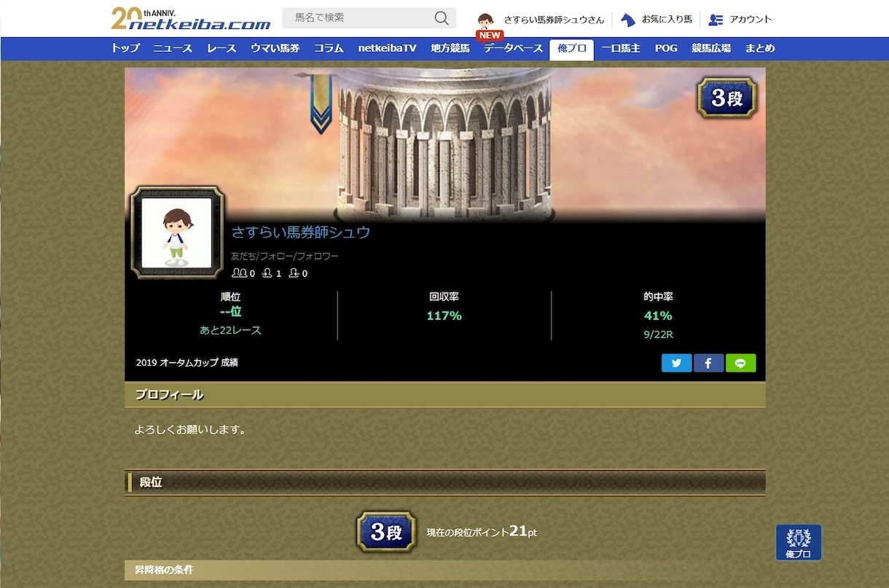
Task: Click the 117% 回収率 value
Action: 444,315
